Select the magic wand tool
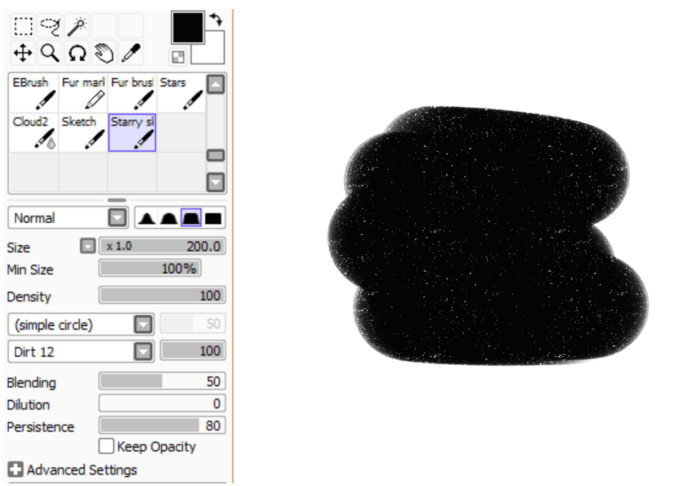The width and height of the screenshot is (700, 486). tap(77, 26)
